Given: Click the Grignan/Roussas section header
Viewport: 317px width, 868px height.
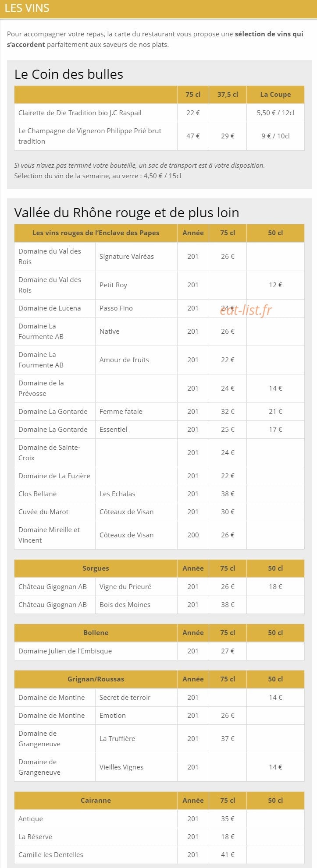Looking at the screenshot, I should [96, 679].
